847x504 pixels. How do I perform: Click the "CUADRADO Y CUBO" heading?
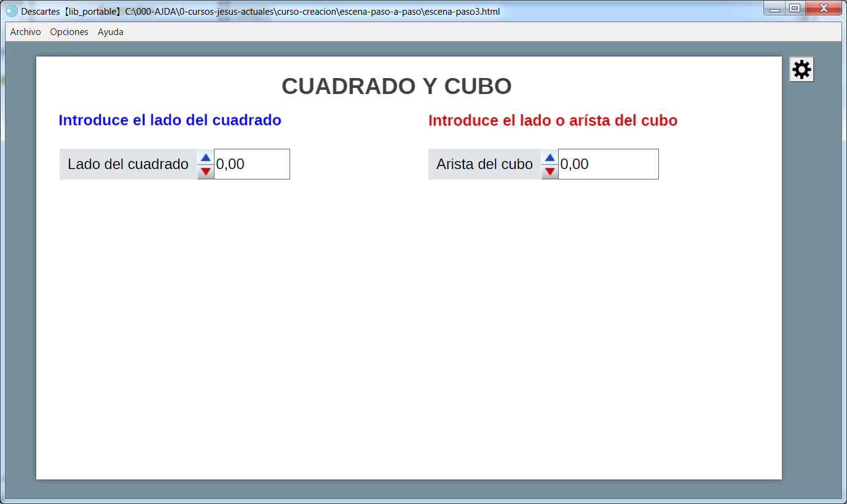tap(396, 87)
